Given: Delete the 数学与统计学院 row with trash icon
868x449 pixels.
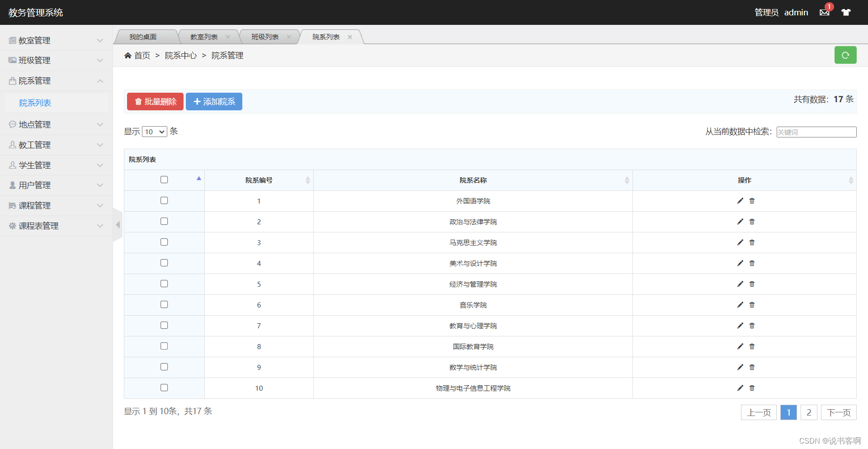Looking at the screenshot, I should coord(752,367).
